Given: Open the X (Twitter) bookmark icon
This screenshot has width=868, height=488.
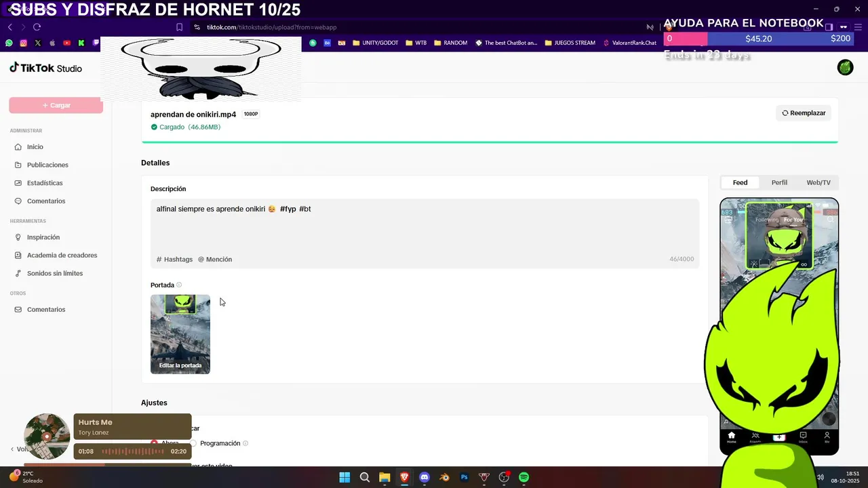Looking at the screenshot, I should tap(37, 43).
